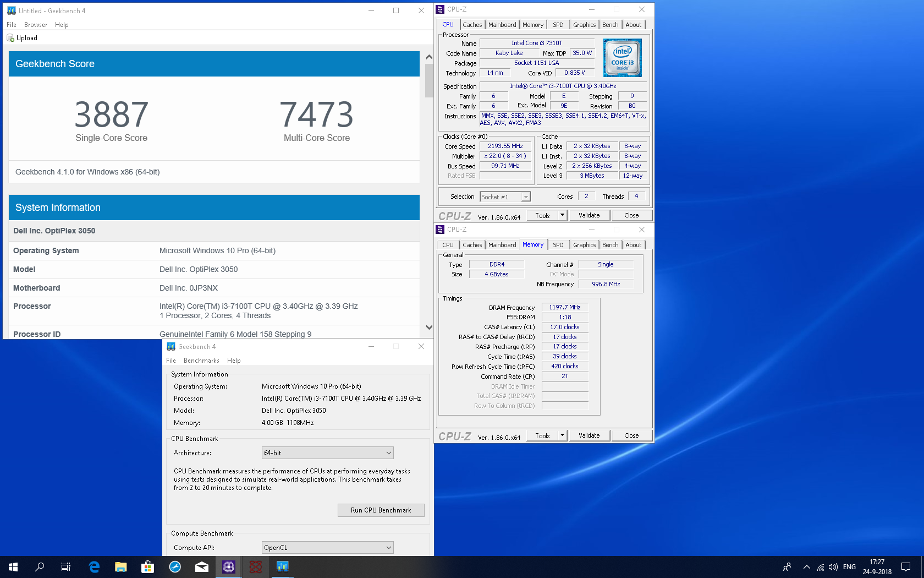Switch to Mainboard tab in upper CPU-Z
Image resolution: width=924 pixels, height=578 pixels.
click(x=502, y=25)
